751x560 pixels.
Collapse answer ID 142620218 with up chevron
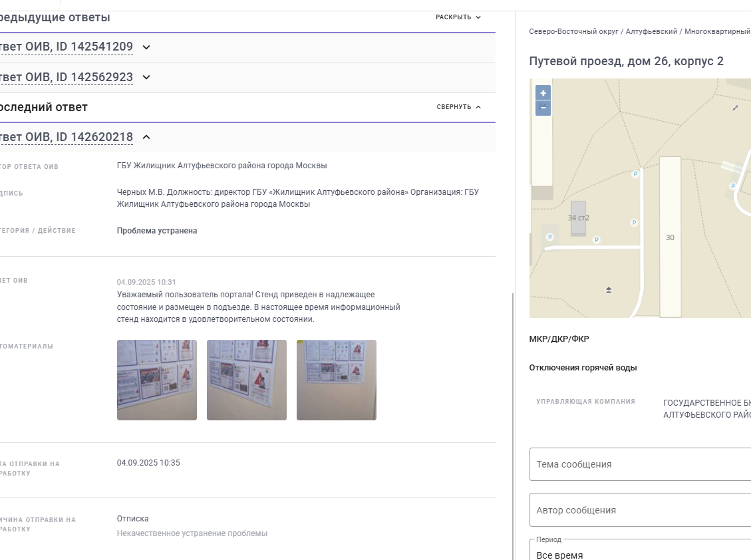[x=146, y=137]
